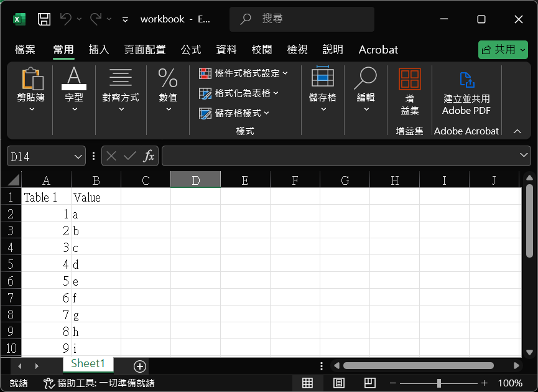Screen dimensions: 538x392
Task: Switch to normal view in status bar
Action: click(307, 383)
